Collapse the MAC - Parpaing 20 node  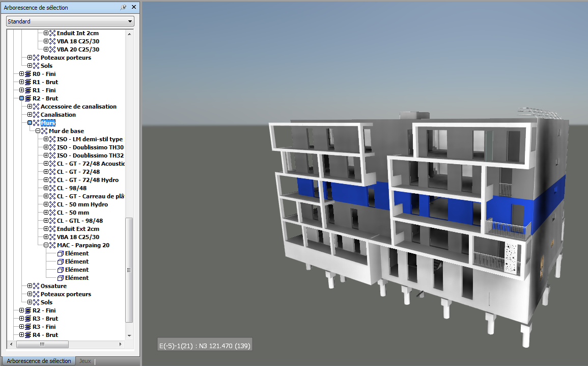46,245
